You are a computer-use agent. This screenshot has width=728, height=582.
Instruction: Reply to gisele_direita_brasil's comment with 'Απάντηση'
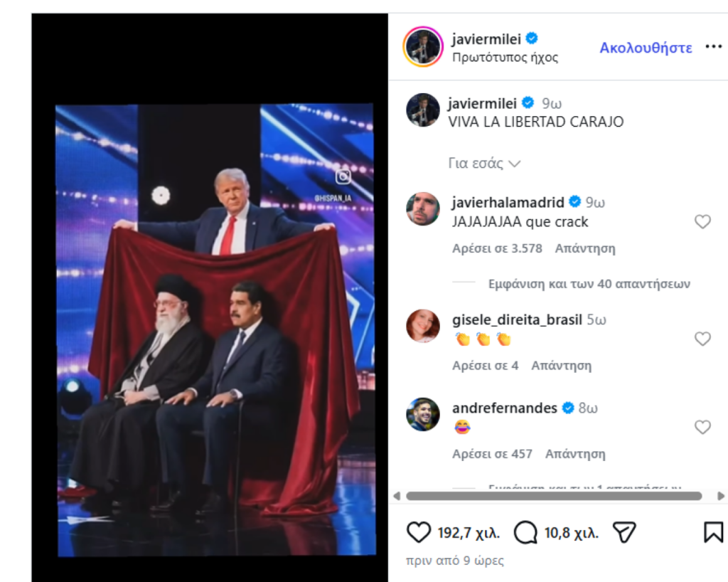[562, 366]
